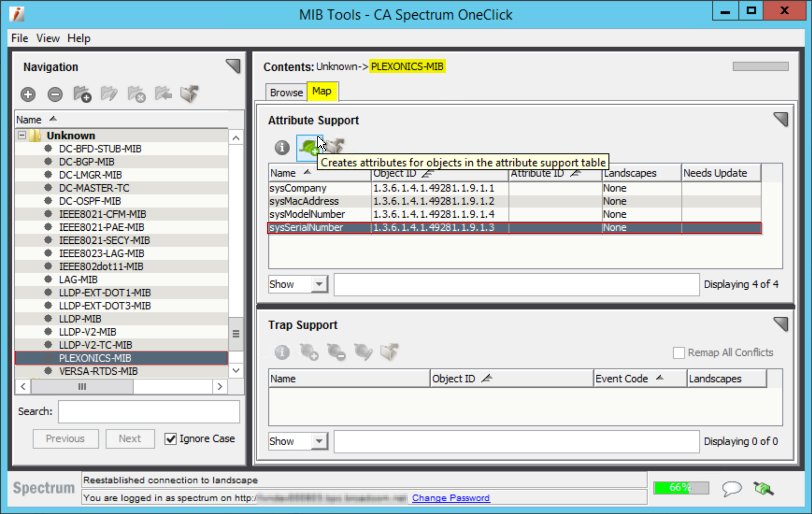The image size is (812, 514).
Task: Open the View menu
Action: click(x=48, y=38)
